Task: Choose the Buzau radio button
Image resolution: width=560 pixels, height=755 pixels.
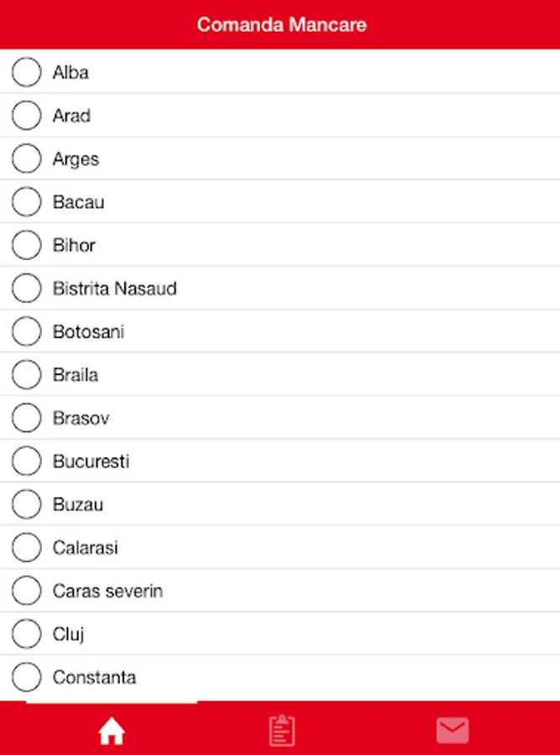Action: click(x=27, y=504)
